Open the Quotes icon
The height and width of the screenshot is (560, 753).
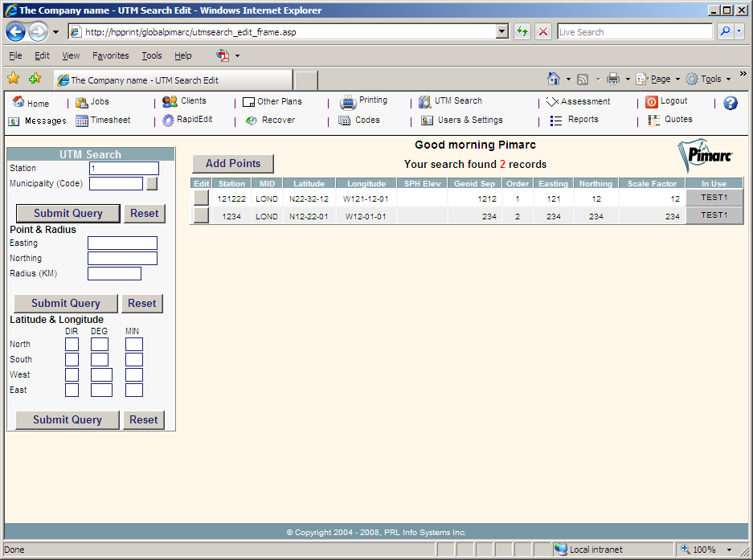click(x=653, y=120)
